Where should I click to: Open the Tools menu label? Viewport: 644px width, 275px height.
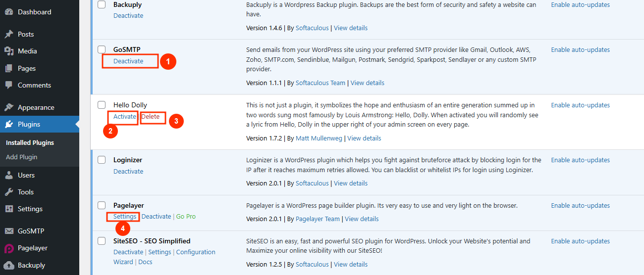point(26,192)
